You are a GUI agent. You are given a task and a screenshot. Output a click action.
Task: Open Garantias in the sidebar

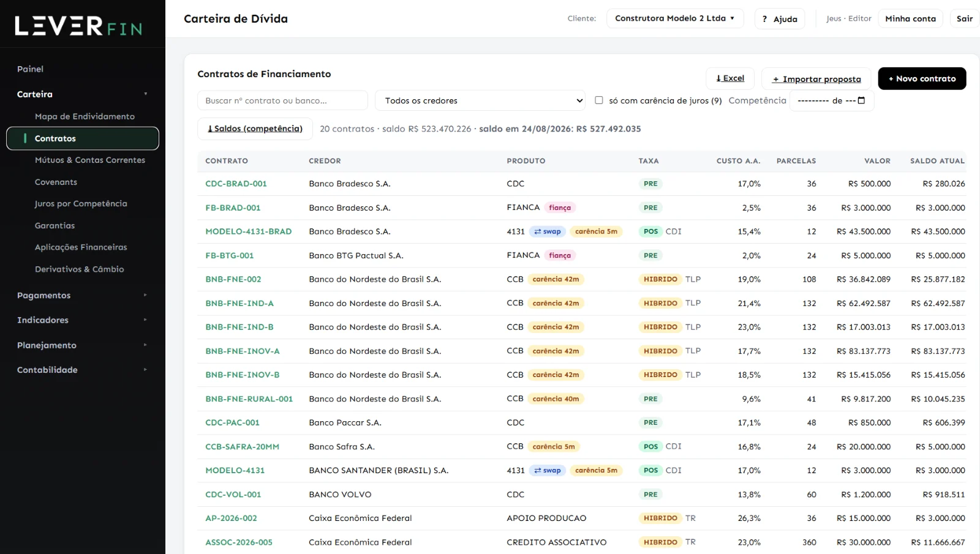pos(55,225)
